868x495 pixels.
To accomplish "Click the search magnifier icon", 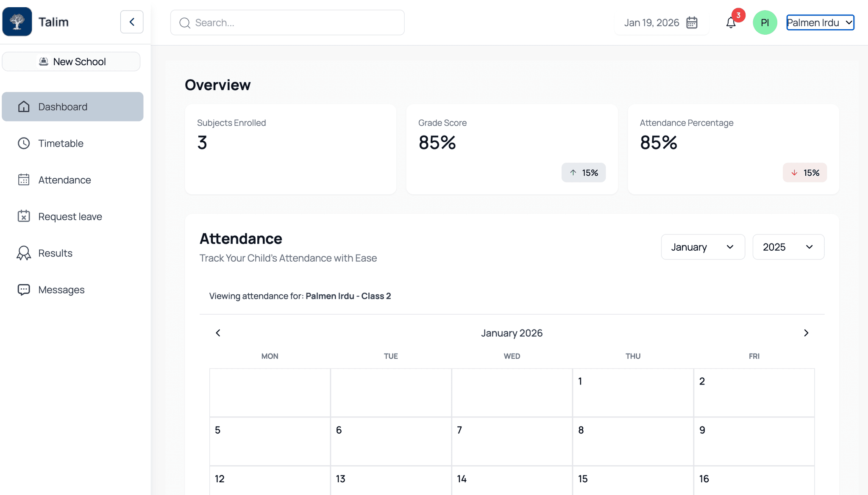I will [x=184, y=23].
